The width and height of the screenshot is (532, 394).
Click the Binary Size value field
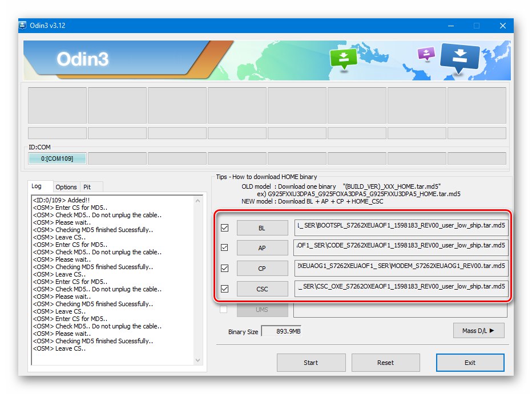tap(281, 331)
